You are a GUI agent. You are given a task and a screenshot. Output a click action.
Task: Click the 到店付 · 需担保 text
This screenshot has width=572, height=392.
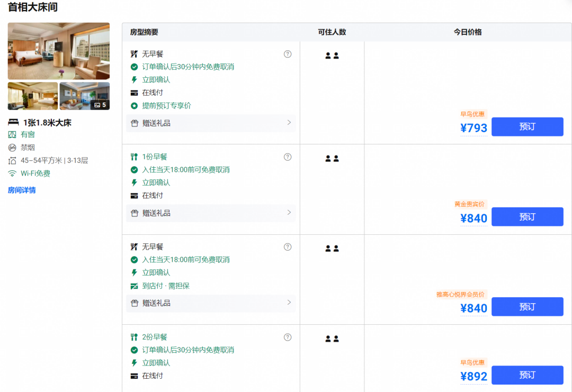166,286
